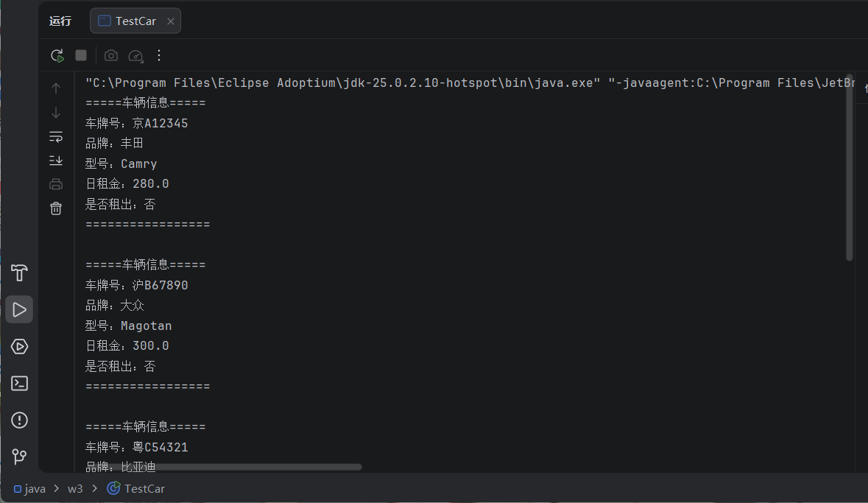Click the camera thread dump icon
The height and width of the screenshot is (503, 868).
point(110,55)
